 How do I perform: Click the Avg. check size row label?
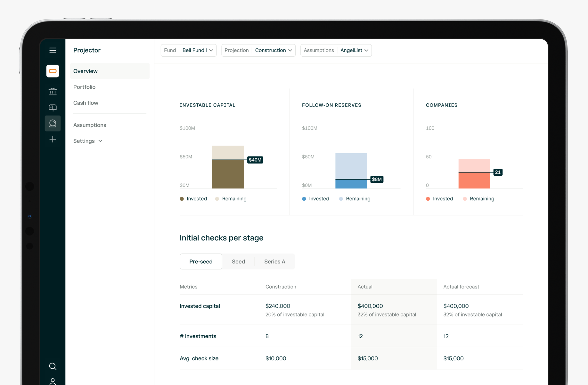click(199, 358)
